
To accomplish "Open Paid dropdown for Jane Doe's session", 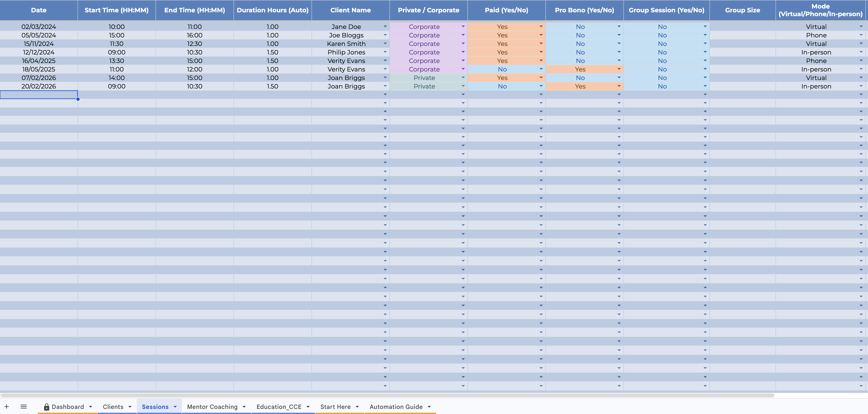I will coord(541,27).
